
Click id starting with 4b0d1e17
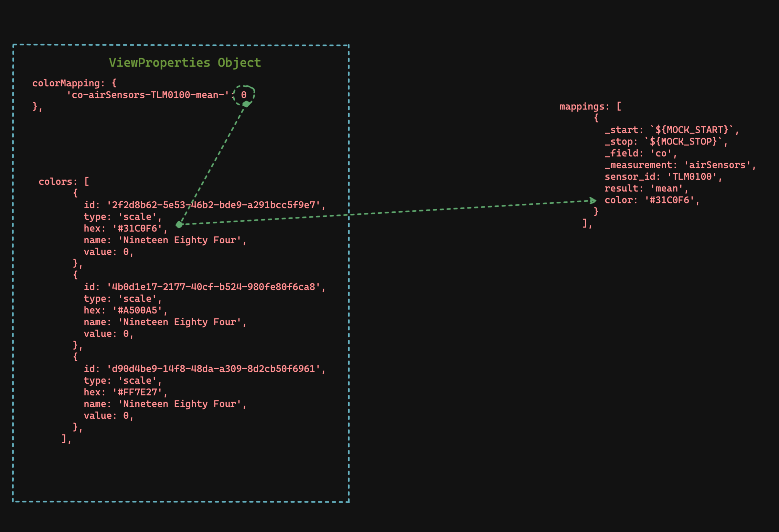[213, 287]
